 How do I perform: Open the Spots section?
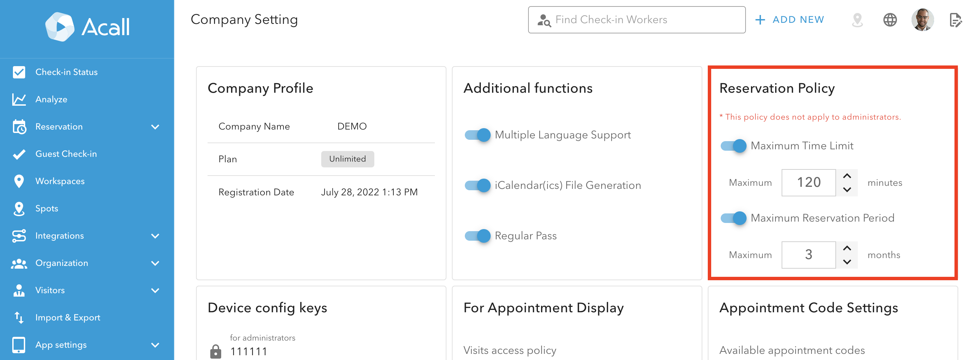point(46,208)
